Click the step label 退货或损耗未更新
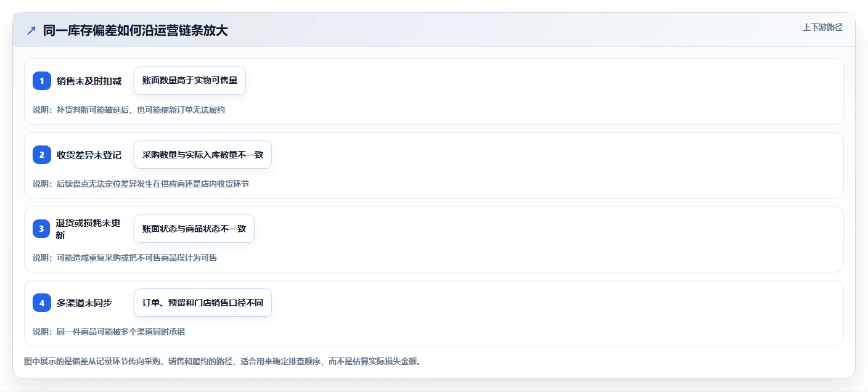Image resolution: width=868 pixels, height=392 pixels. (x=89, y=229)
